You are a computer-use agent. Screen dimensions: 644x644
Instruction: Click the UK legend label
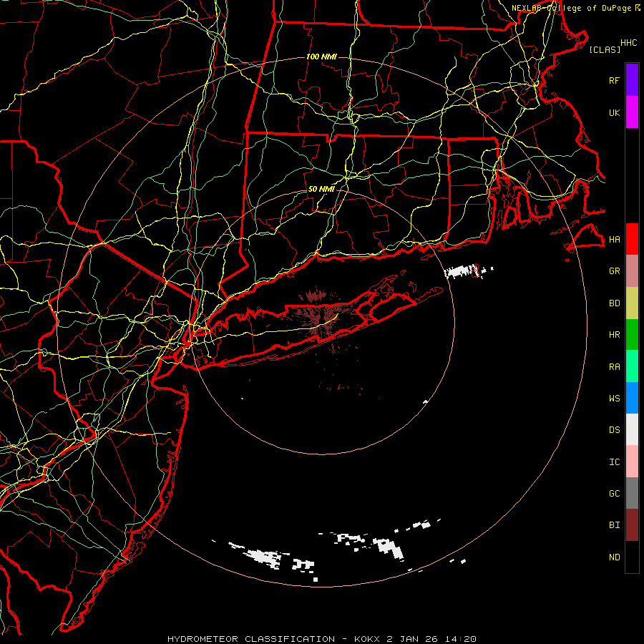(615, 112)
